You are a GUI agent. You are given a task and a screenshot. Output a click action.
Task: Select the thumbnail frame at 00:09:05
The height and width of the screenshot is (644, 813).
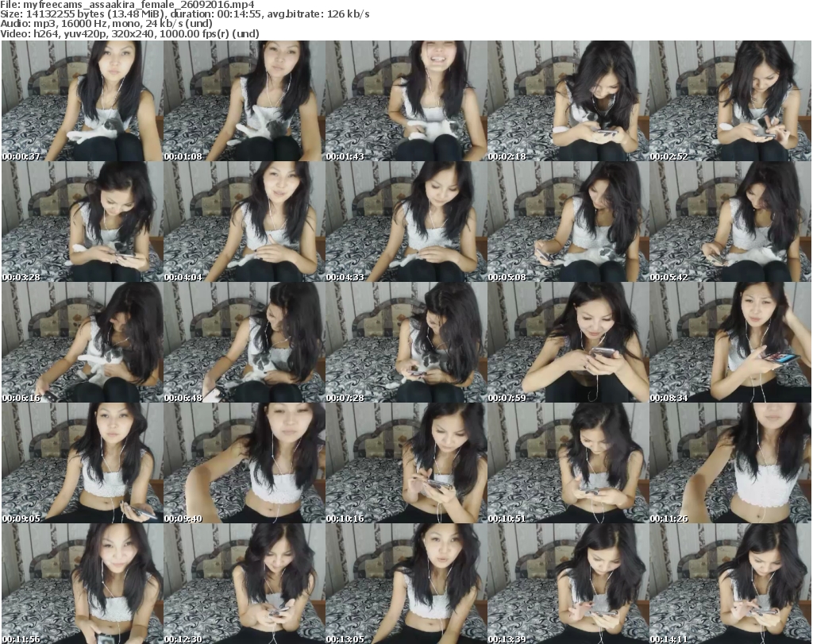tap(82, 463)
